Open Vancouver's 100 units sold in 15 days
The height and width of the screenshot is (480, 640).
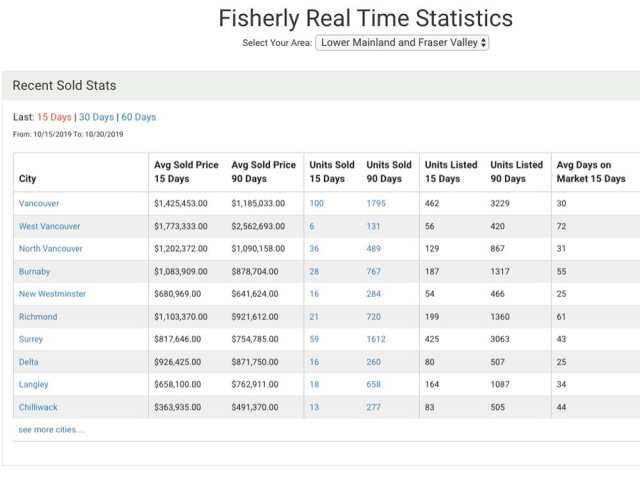point(317,203)
